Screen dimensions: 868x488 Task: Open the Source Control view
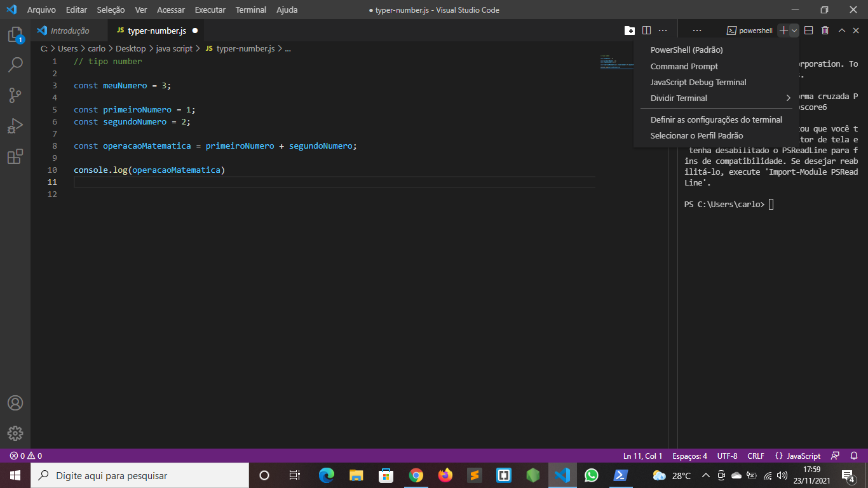[15, 95]
